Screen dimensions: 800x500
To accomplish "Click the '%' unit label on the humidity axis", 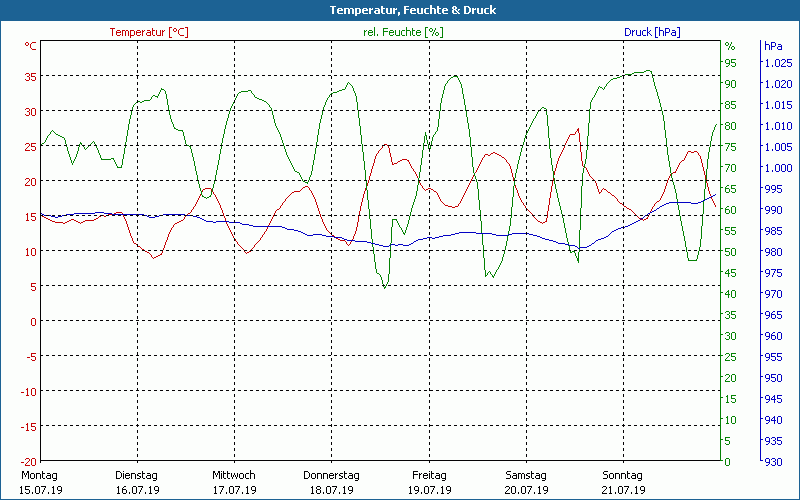I will pyautogui.click(x=730, y=46).
